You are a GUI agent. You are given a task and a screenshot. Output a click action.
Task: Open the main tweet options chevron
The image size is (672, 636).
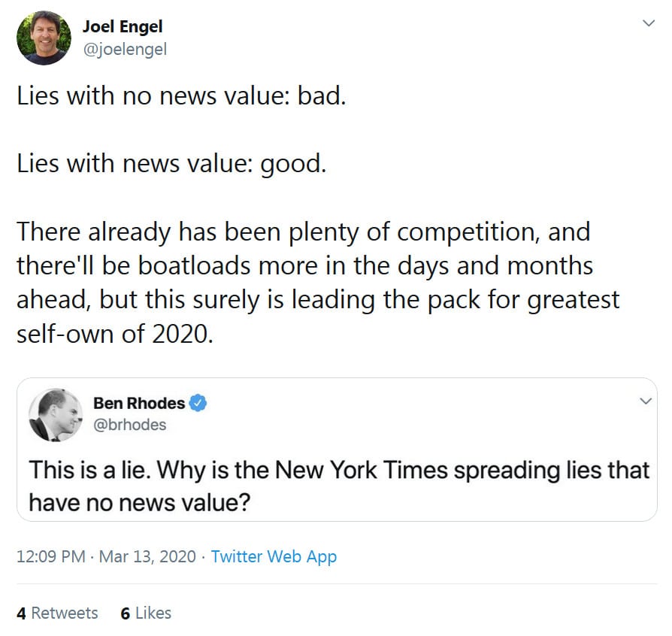(x=648, y=23)
